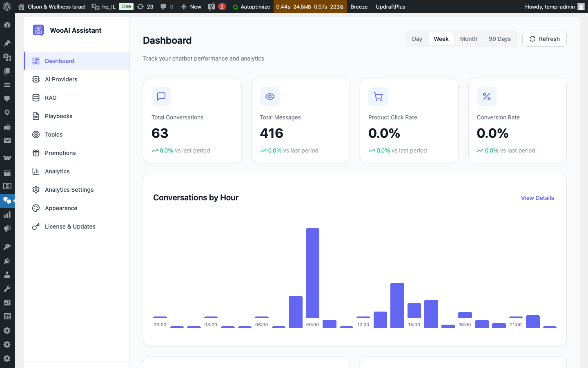Click the RAG database icon in sidebar
The height and width of the screenshot is (368, 588).
(36, 97)
